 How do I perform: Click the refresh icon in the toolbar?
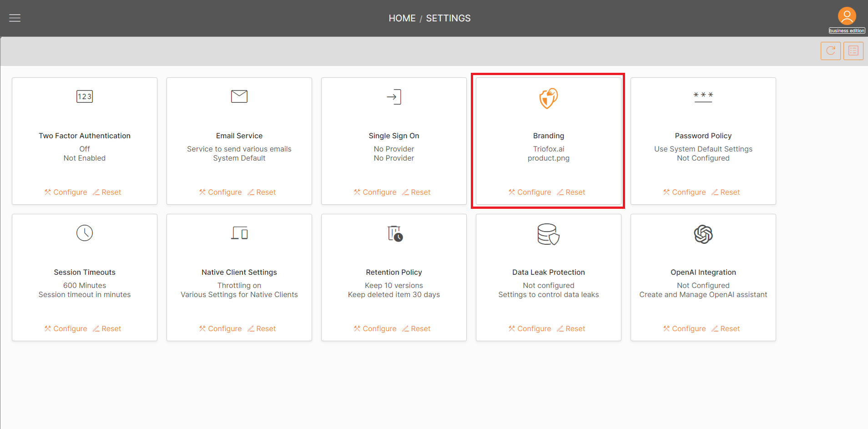pyautogui.click(x=830, y=50)
